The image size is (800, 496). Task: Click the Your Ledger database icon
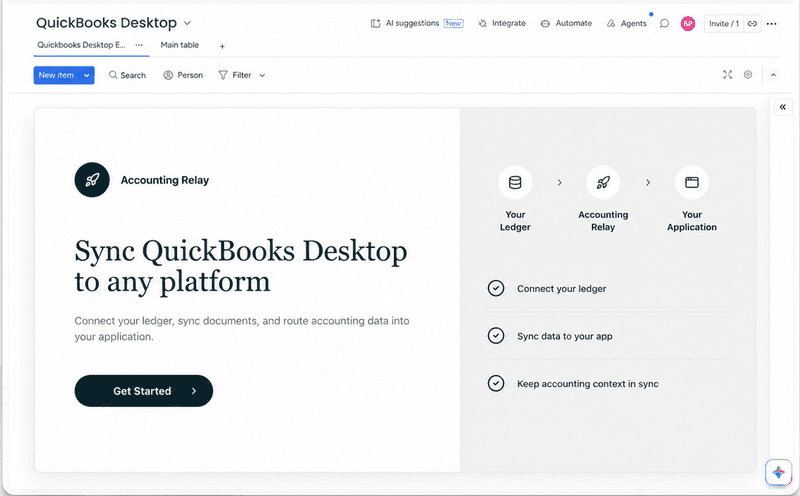(x=515, y=182)
